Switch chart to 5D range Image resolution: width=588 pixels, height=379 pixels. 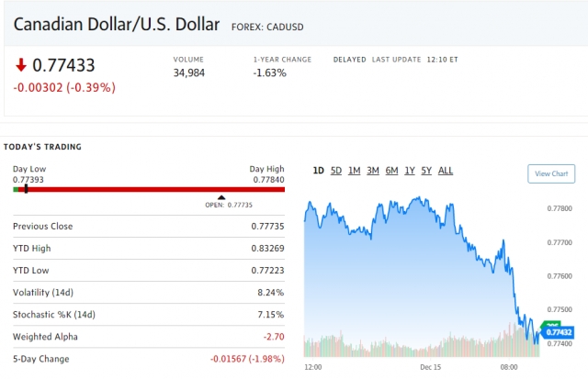pos(336,171)
